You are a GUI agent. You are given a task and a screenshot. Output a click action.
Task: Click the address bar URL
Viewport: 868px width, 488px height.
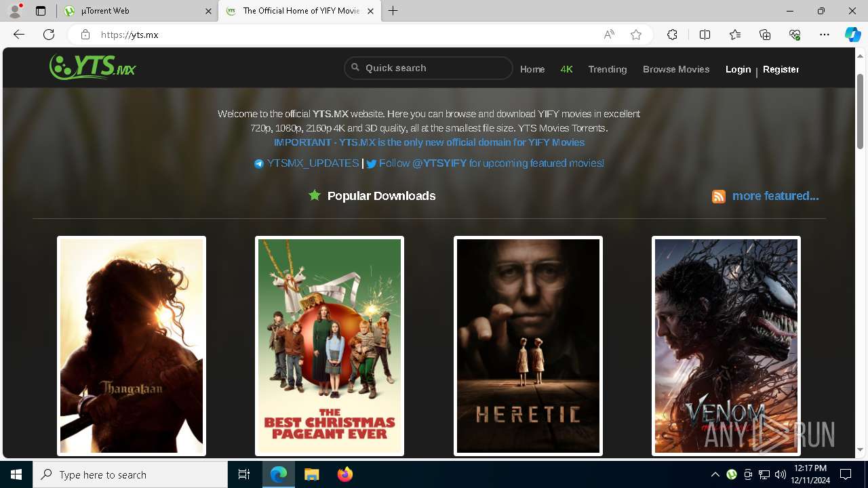pos(130,35)
